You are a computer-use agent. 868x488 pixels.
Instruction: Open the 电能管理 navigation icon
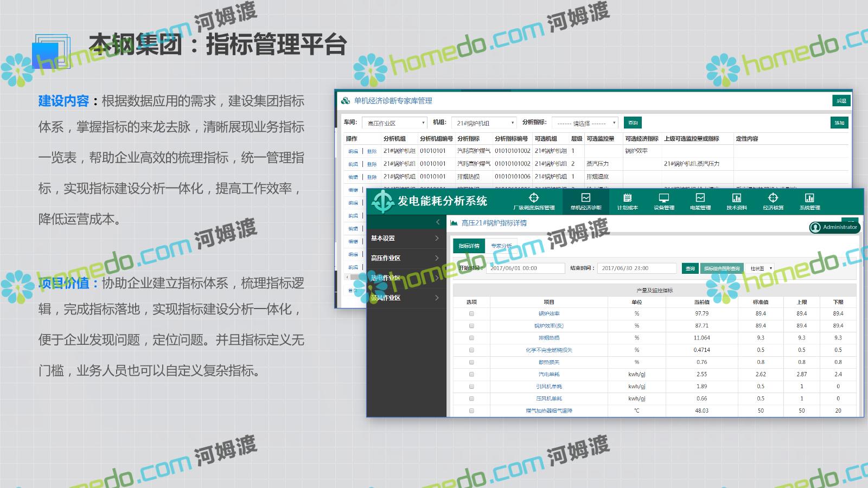click(700, 197)
